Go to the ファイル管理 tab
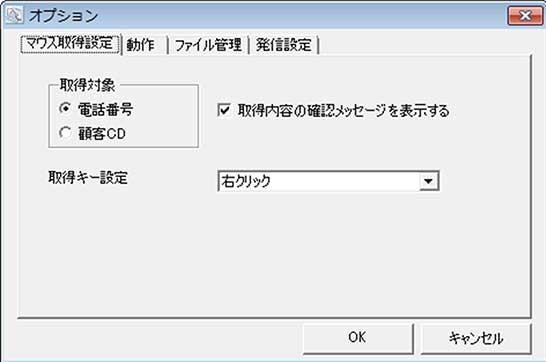The width and height of the screenshot is (546, 362). click(x=208, y=45)
